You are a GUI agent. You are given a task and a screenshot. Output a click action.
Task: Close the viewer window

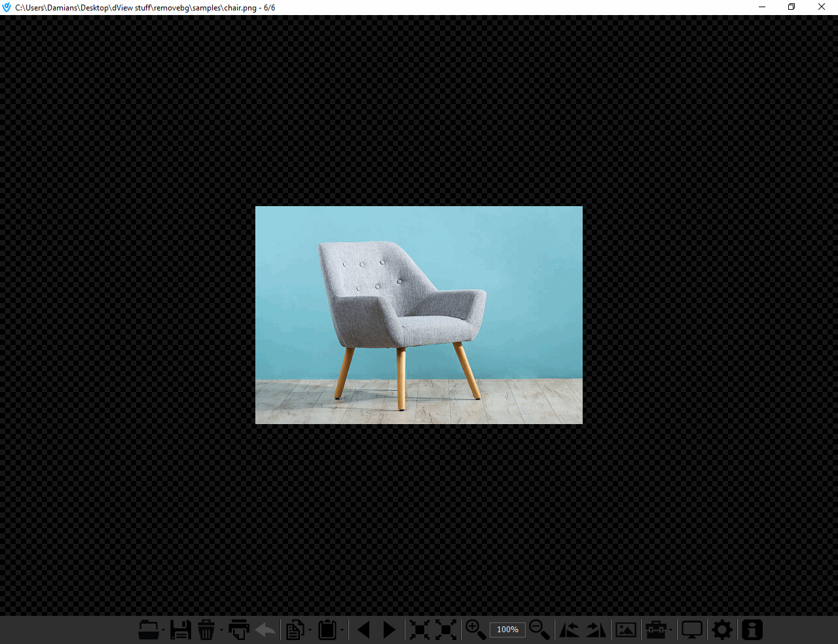click(x=822, y=7)
